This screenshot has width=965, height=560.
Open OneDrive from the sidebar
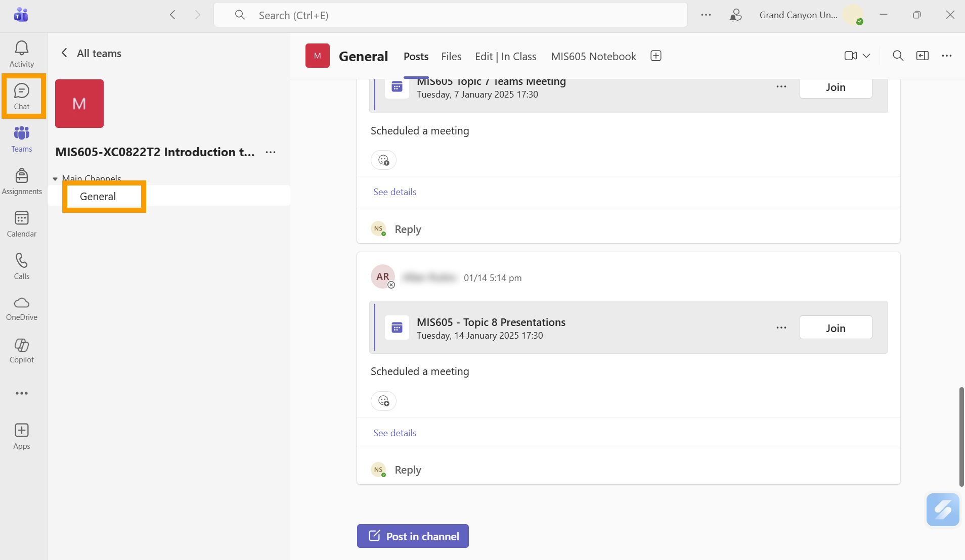coord(22,308)
